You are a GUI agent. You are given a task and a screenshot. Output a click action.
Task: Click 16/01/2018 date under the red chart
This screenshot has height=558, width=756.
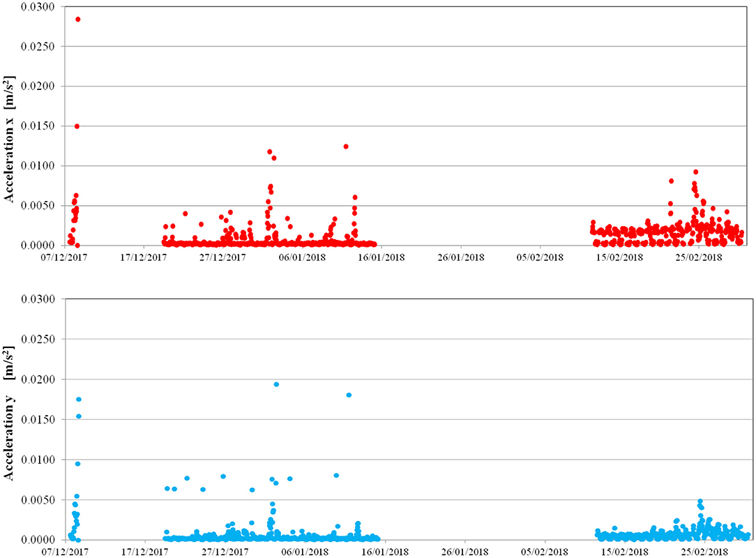click(381, 257)
